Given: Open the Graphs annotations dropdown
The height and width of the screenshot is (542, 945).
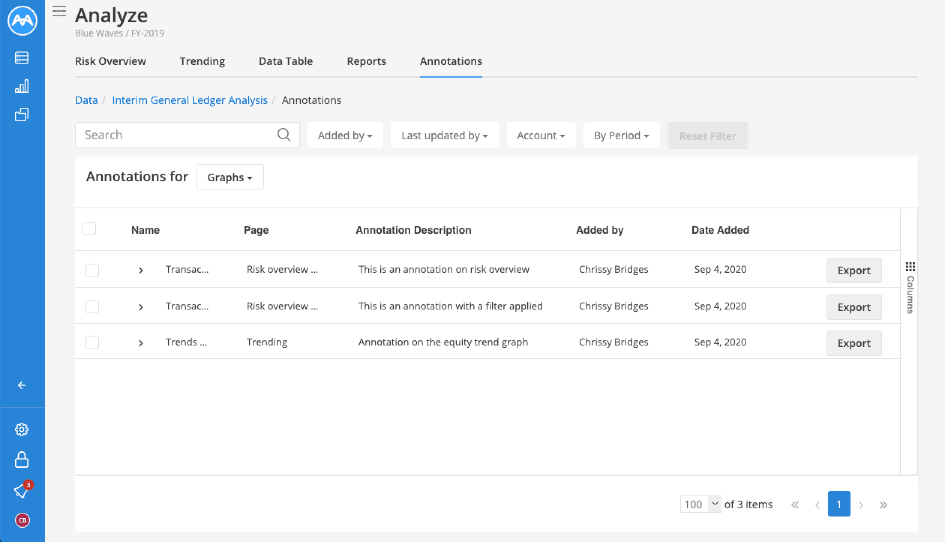Looking at the screenshot, I should (230, 177).
